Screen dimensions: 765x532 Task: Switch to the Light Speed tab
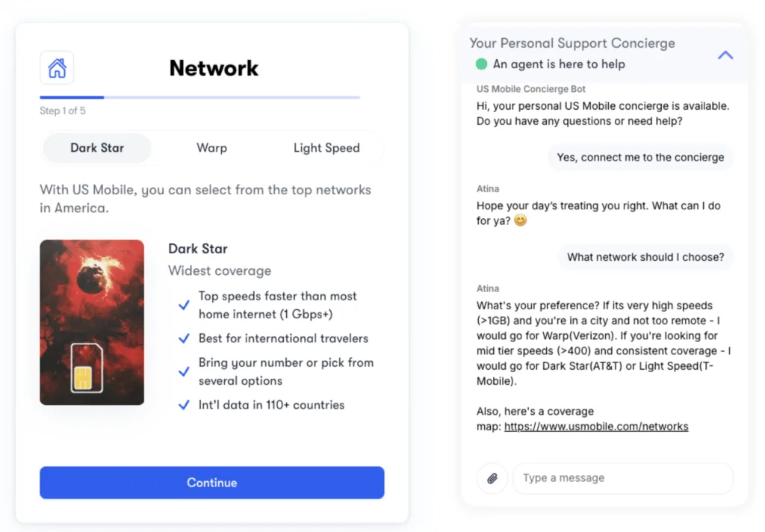326,148
